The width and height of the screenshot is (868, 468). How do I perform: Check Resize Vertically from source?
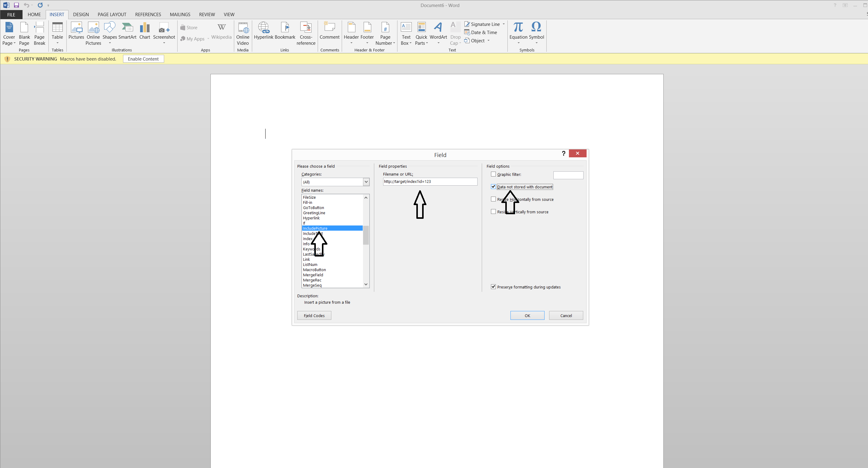pyautogui.click(x=493, y=211)
